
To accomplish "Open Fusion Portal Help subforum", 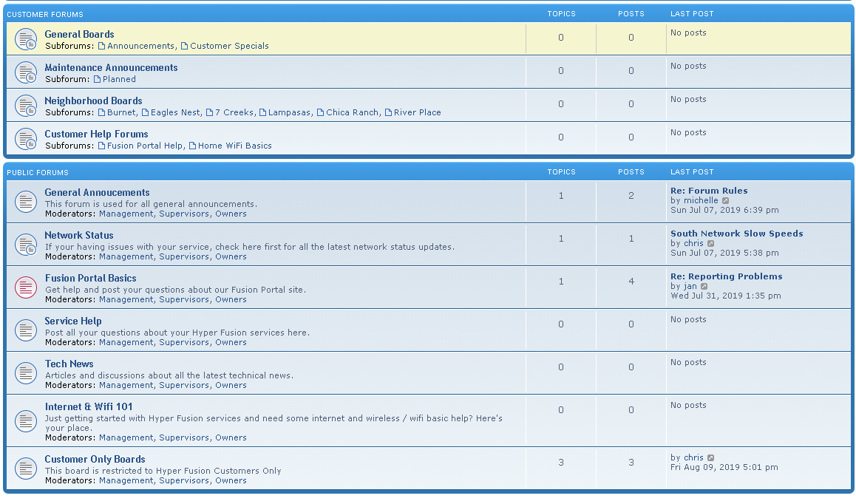I will (x=145, y=146).
